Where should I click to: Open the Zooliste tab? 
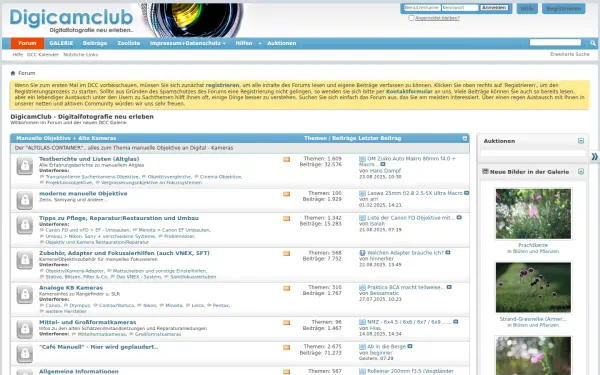pyautogui.click(x=129, y=43)
